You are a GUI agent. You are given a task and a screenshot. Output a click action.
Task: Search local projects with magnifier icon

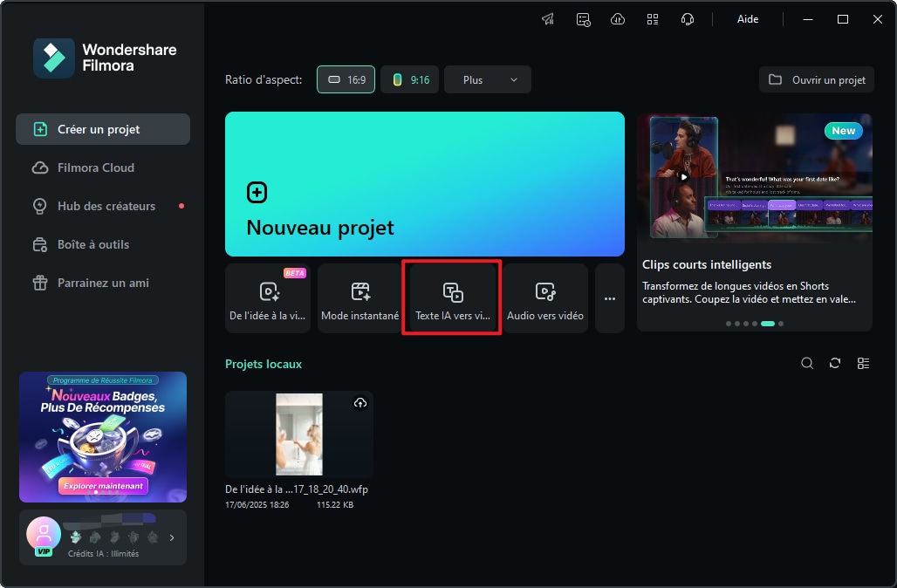coord(807,363)
